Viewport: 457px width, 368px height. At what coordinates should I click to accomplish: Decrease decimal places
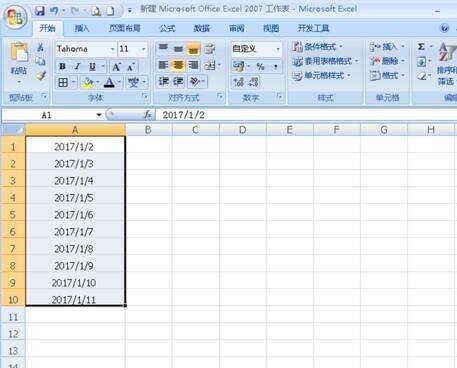coord(253,82)
